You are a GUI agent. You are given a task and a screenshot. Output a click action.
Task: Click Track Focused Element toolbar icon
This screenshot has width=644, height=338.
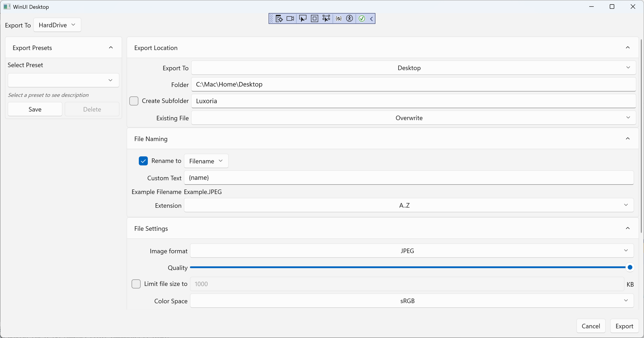tap(326, 19)
